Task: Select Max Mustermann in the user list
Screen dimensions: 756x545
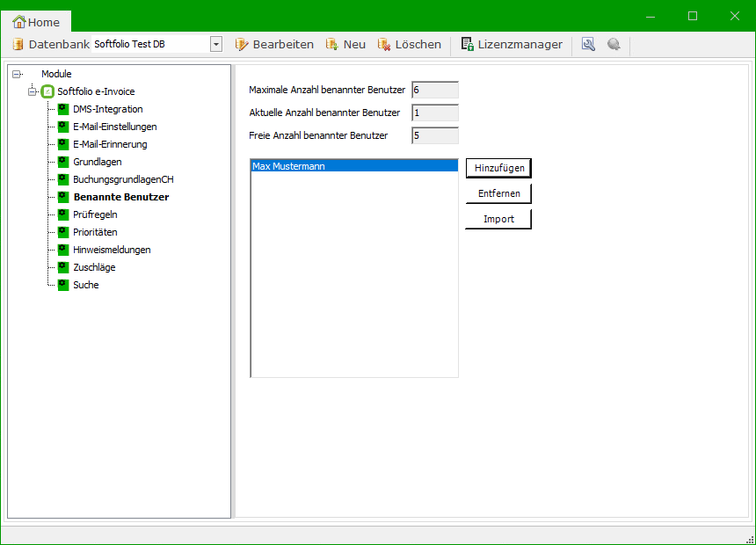Action: tap(353, 165)
